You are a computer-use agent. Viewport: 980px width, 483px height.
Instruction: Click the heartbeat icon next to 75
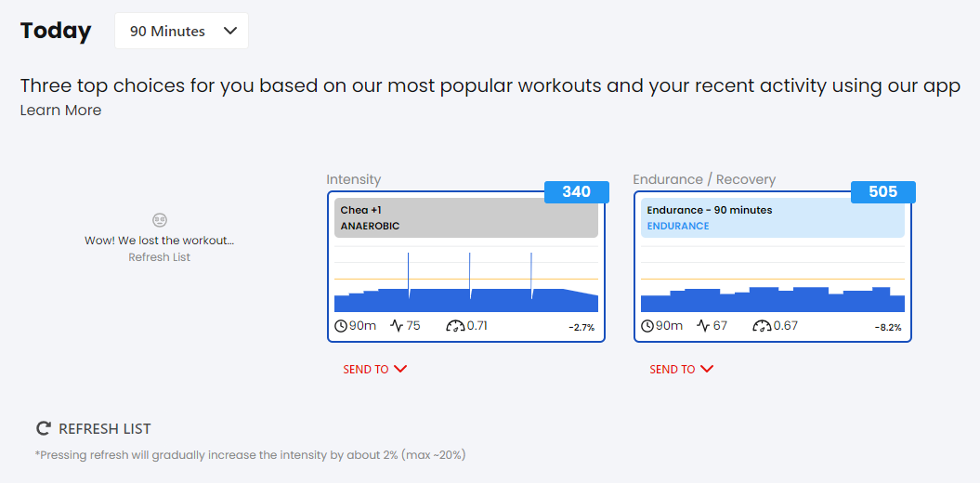pyautogui.click(x=397, y=325)
